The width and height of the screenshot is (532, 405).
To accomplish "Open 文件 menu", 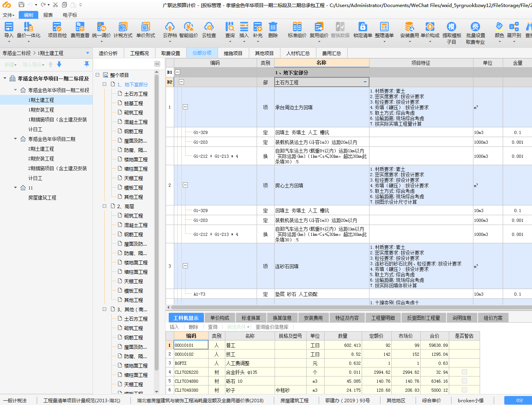I will coord(8,15).
